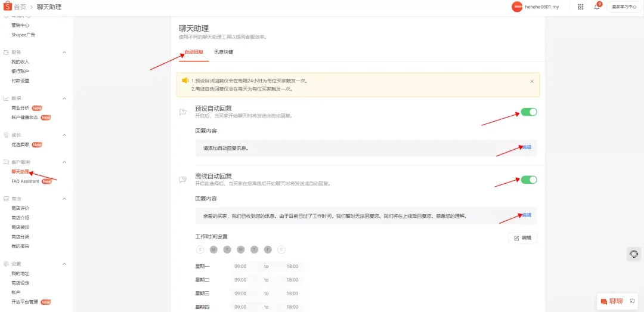Viewport: 644px width, 312px height.
Task: Toggle the Monday day circle
Action: [x=213, y=249]
